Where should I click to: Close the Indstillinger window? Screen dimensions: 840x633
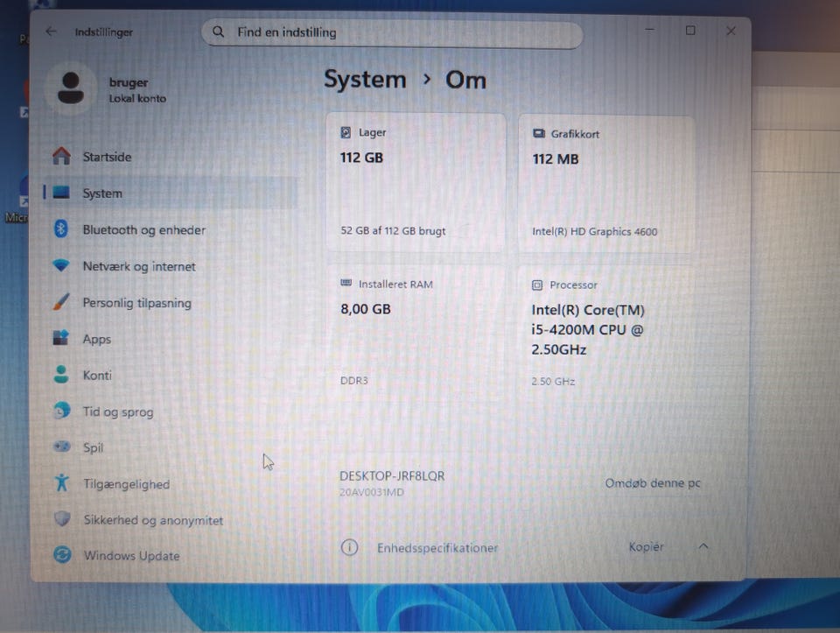click(731, 32)
